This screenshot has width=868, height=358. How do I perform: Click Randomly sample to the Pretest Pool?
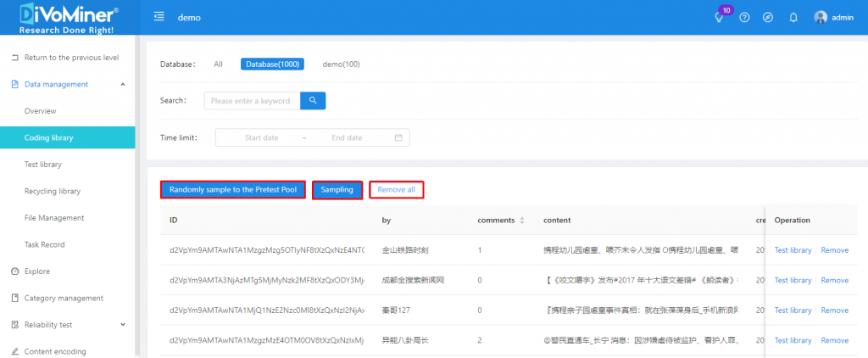[232, 190]
